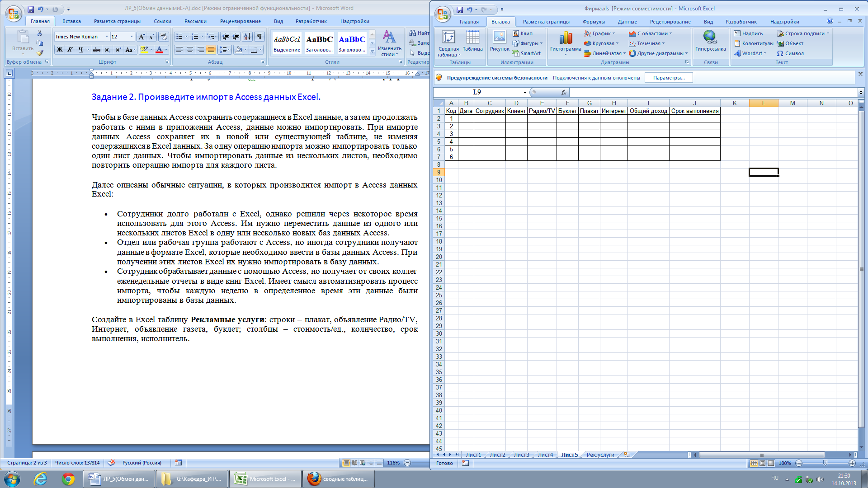
Task: Apply strikethrough formatting in Word
Action: [96, 50]
